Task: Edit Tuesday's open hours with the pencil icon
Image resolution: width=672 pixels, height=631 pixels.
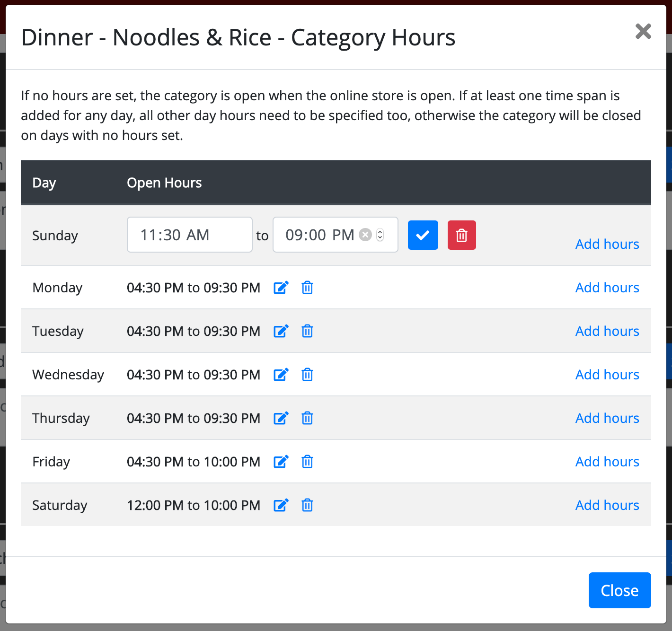Action: coord(281,331)
